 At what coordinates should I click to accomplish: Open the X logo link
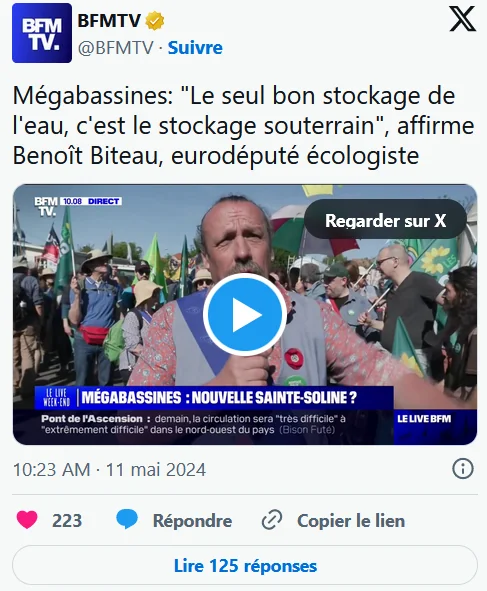462,18
